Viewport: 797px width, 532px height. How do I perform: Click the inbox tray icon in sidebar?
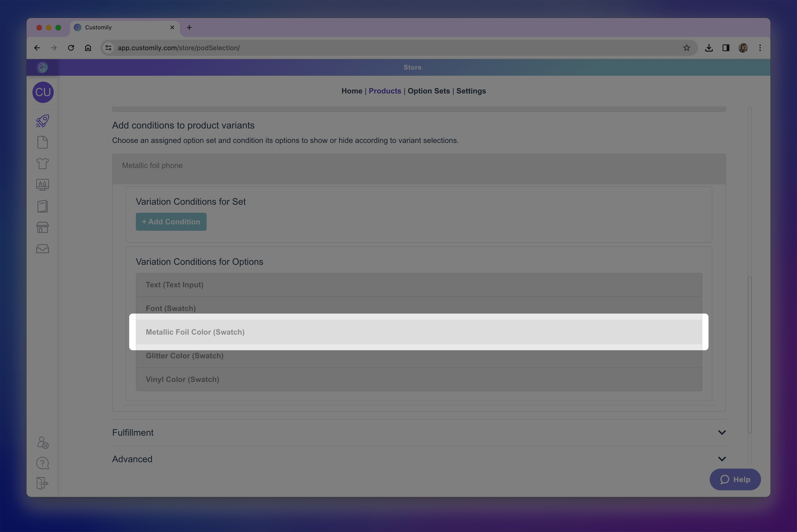click(42, 249)
